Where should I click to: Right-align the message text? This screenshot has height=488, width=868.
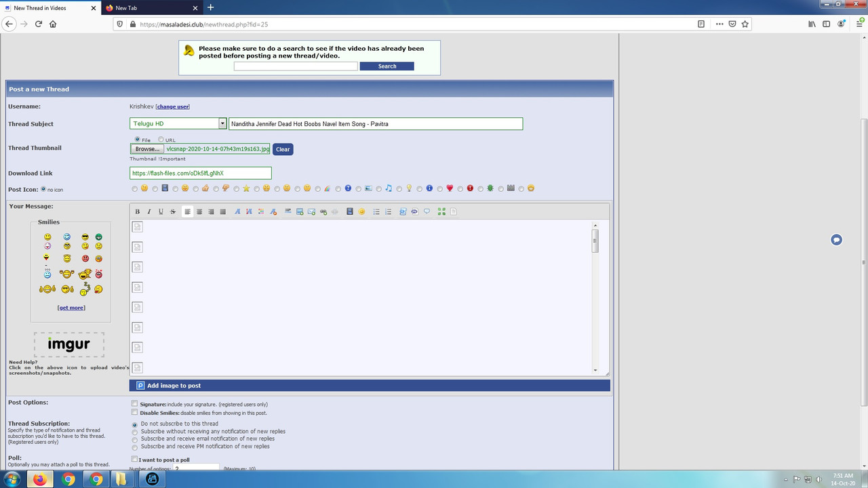click(211, 211)
